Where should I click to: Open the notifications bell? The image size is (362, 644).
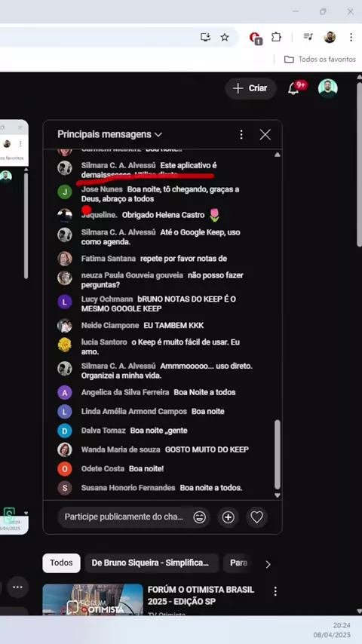click(x=293, y=88)
